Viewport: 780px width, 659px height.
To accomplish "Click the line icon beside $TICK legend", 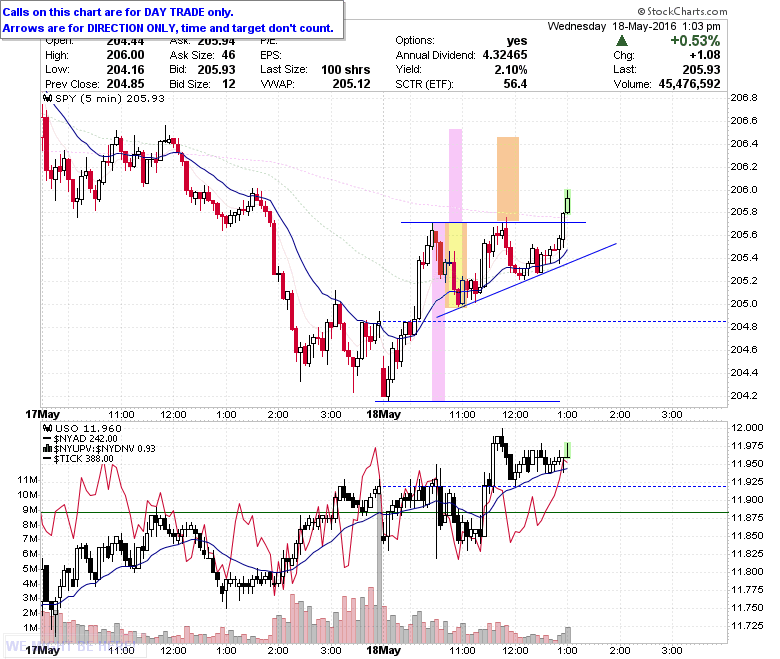I will pos(47,459).
